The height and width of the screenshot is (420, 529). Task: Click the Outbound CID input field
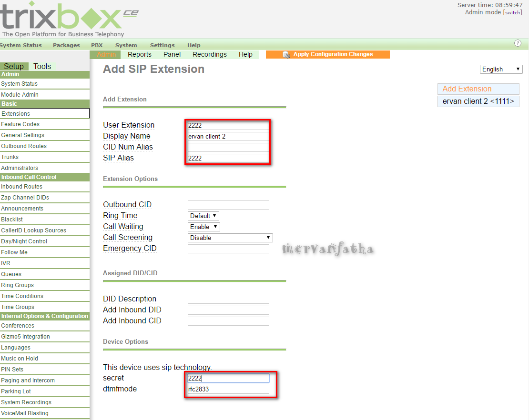pos(228,205)
